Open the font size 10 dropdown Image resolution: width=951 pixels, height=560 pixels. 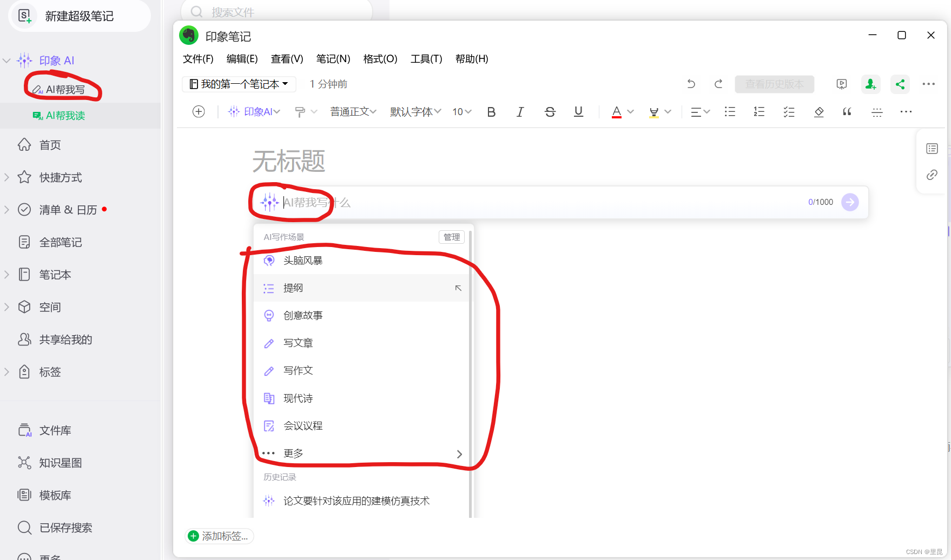462,112
